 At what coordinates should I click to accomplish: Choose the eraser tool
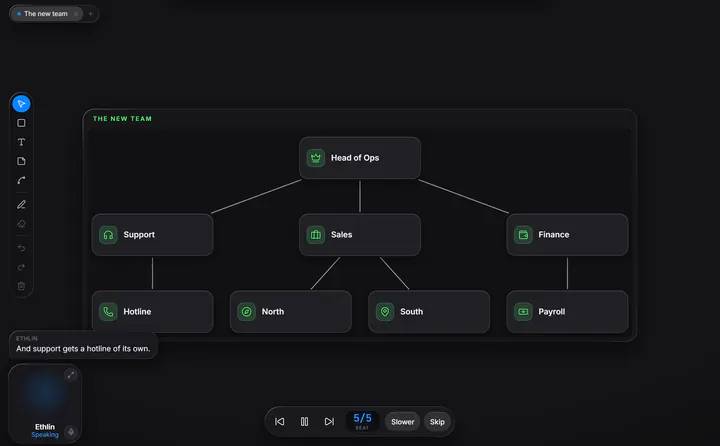pos(21,224)
